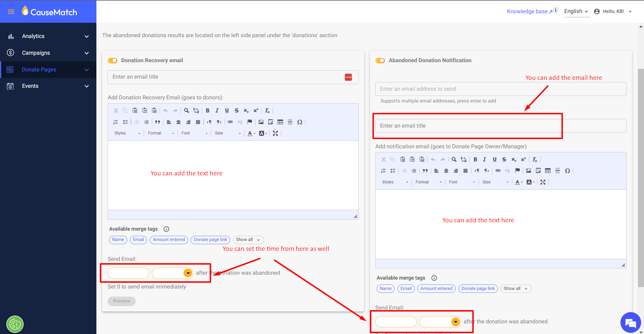Click the cookie settings icon

pos(15,324)
